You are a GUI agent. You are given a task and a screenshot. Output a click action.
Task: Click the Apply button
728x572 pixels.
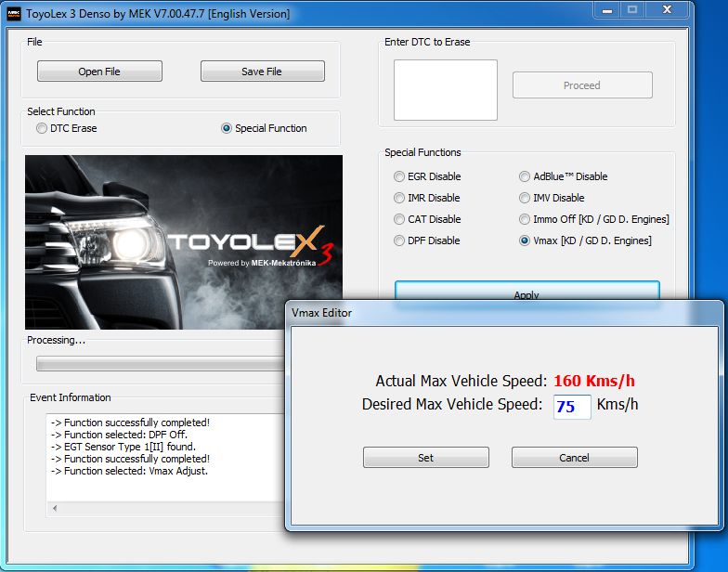tap(526, 290)
